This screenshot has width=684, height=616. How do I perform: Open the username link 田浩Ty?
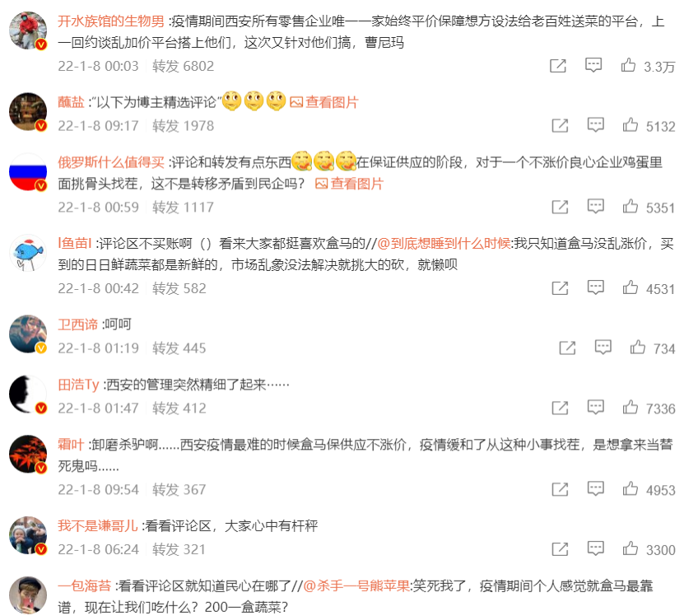tap(78, 385)
